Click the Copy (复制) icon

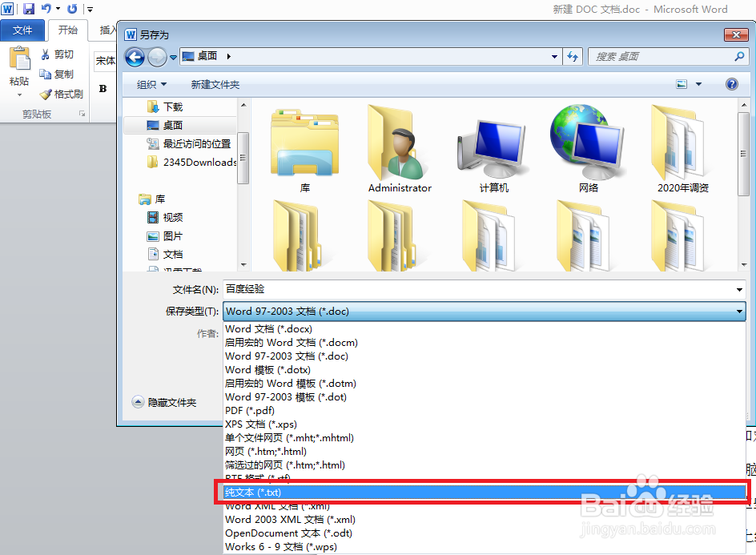pyautogui.click(x=46, y=74)
